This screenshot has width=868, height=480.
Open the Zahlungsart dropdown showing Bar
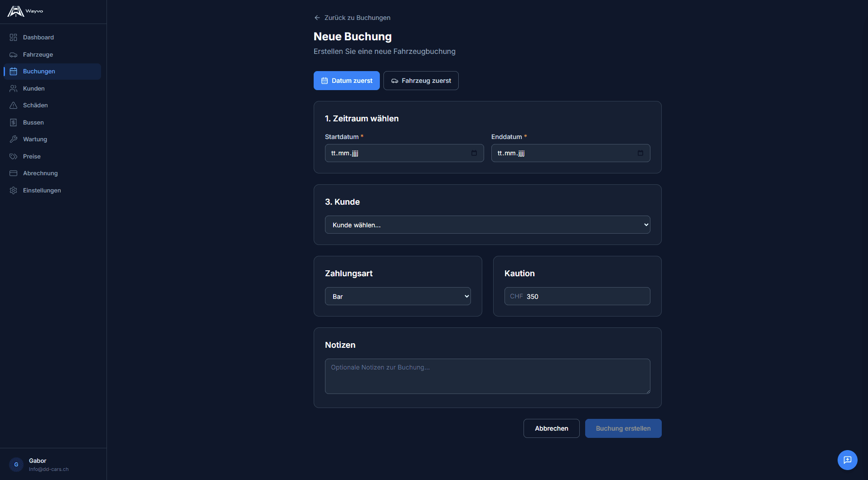[398, 296]
